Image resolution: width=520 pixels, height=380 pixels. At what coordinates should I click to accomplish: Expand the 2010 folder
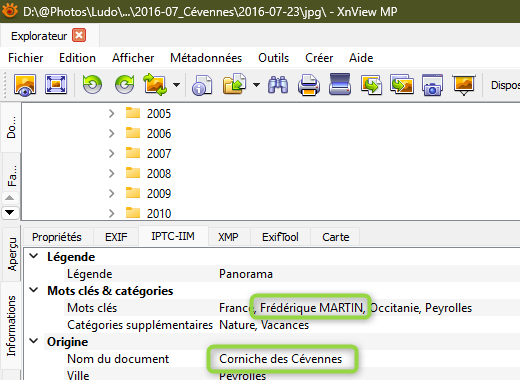(112, 214)
